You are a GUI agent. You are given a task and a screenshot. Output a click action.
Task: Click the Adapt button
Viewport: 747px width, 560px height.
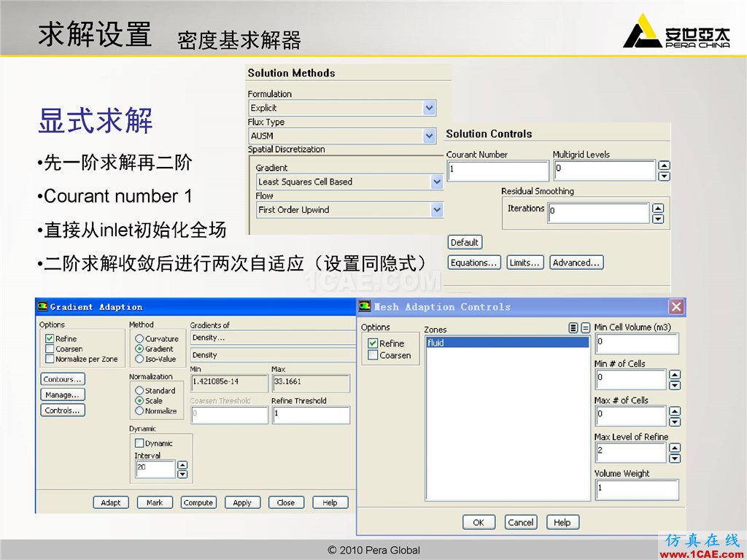(x=111, y=502)
